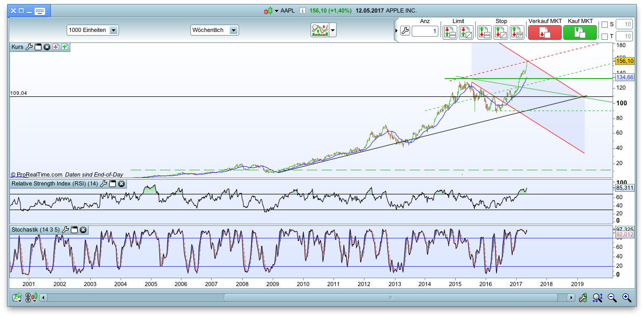Maximize the Stochastik panel window icon
Viewport: 644px width, 317px height.
pyautogui.click(x=74, y=229)
